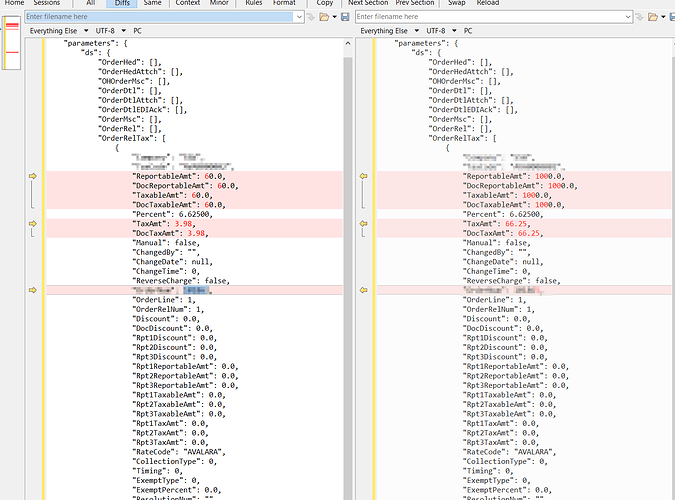Click left scrollbar up arrow
The width and height of the screenshot is (675, 500).
tap(348, 43)
